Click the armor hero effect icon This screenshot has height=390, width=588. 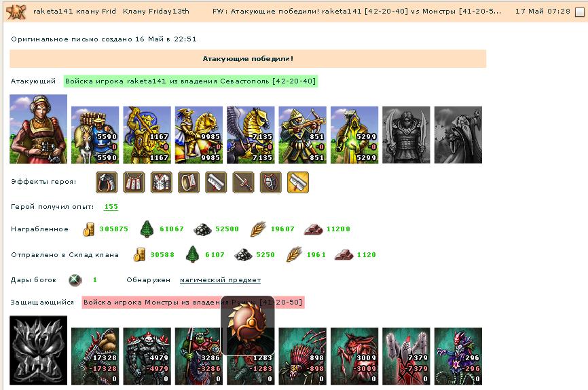click(161, 182)
